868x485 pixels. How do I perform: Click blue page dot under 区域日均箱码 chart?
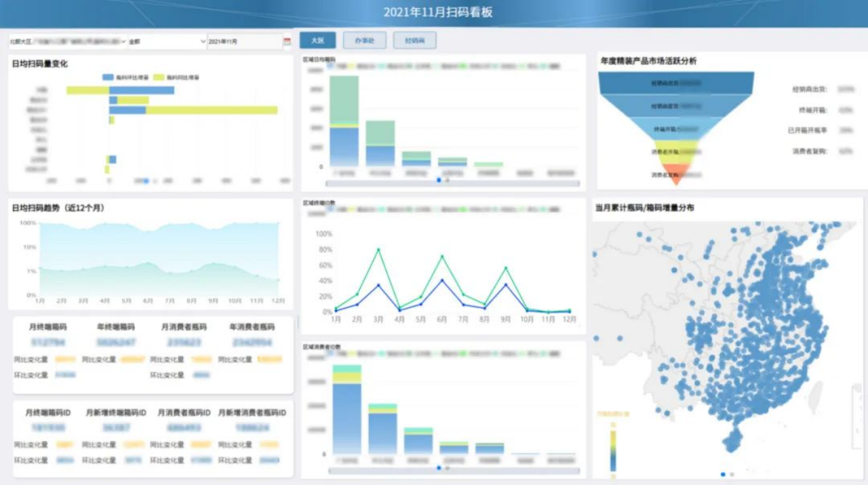tap(439, 180)
